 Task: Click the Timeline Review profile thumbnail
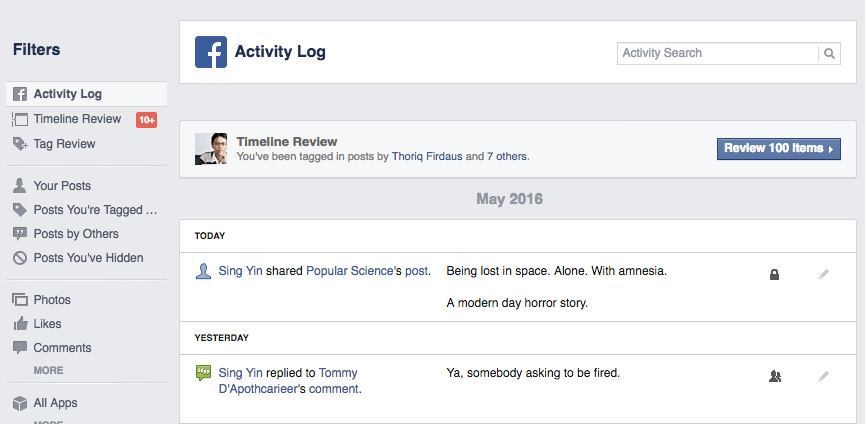[x=211, y=149]
